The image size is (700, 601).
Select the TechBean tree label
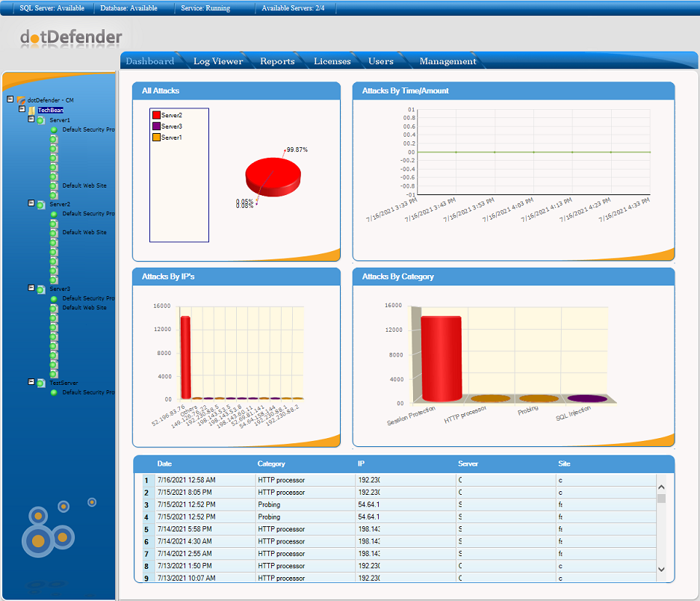[x=51, y=110]
